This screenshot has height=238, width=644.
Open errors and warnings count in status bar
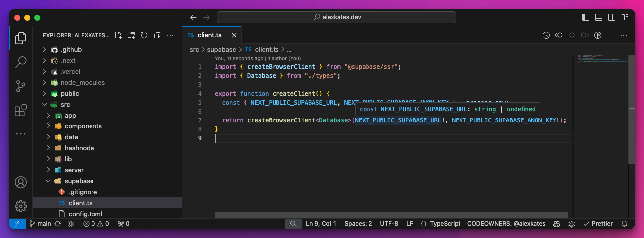click(x=96, y=224)
